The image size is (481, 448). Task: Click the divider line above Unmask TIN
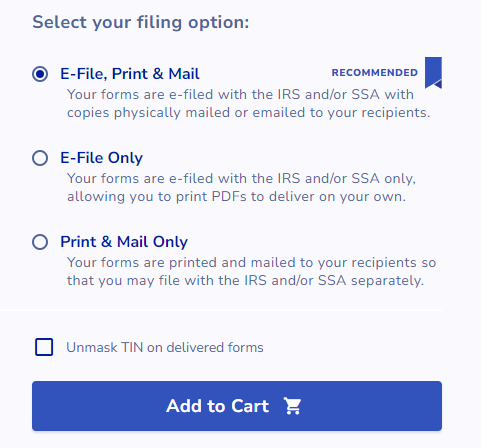tap(221, 310)
